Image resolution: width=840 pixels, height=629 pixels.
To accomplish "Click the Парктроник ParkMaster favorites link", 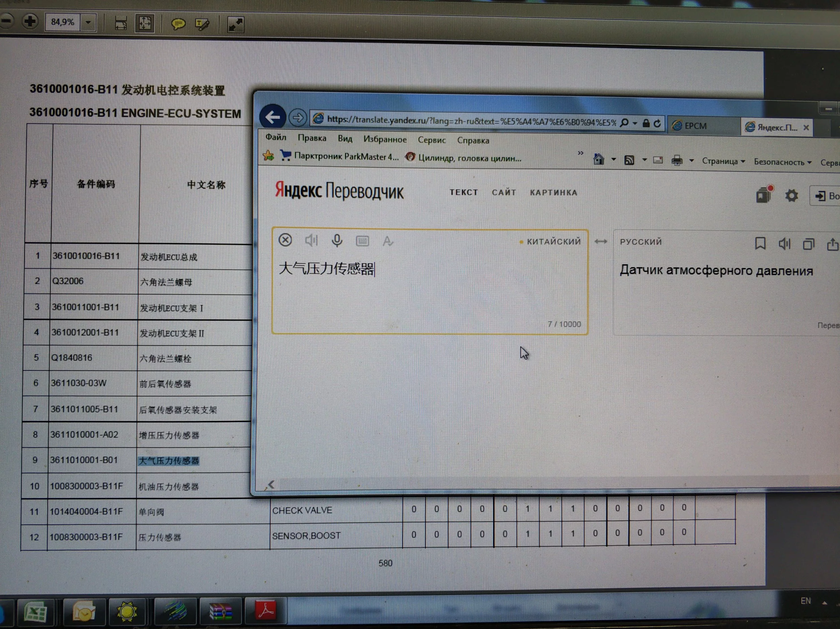I will click(x=339, y=156).
